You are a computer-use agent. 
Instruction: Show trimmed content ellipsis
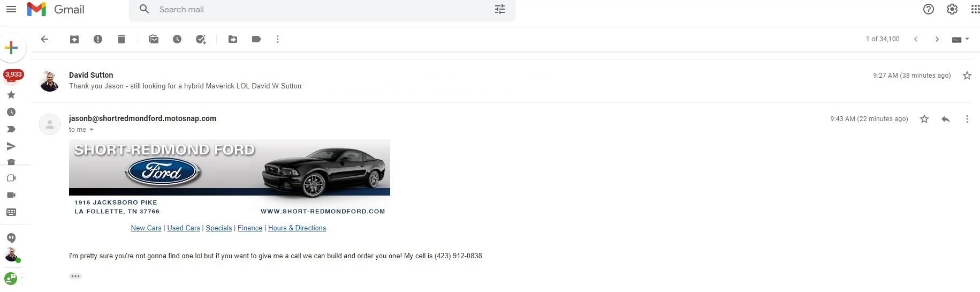pos(75,276)
